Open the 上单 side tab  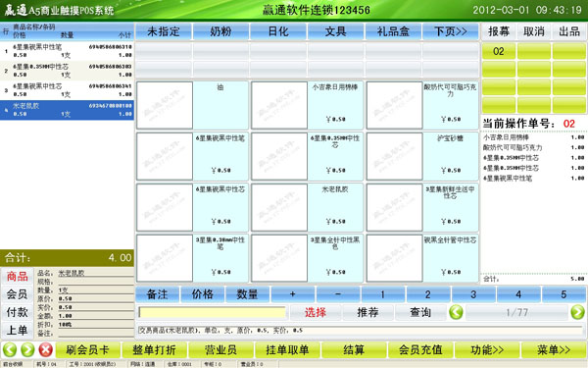pyautogui.click(x=18, y=330)
